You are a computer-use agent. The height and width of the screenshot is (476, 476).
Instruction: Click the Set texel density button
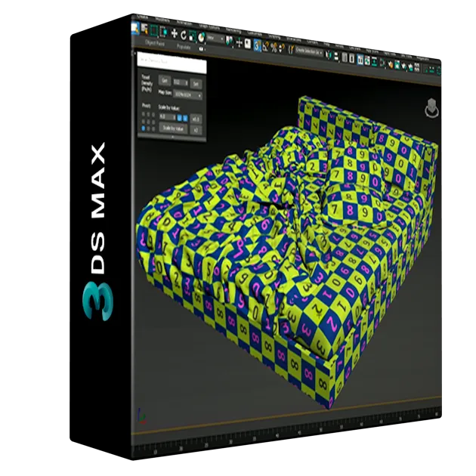click(196, 84)
